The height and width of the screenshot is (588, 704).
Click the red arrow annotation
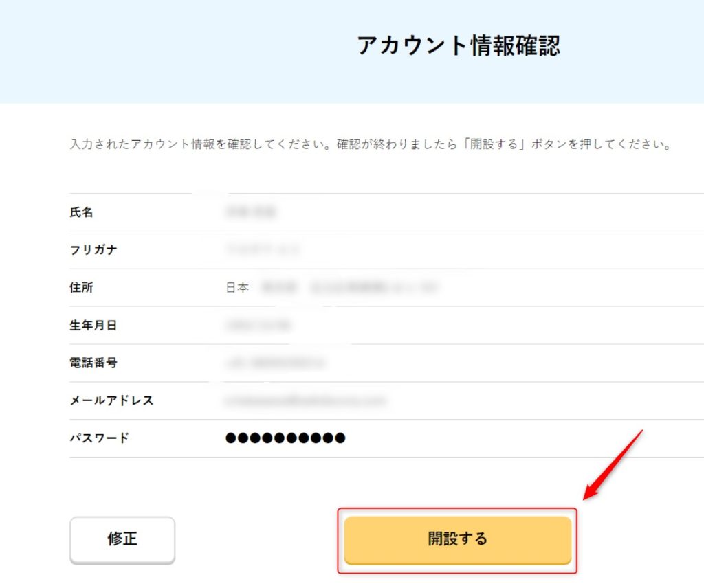(613, 464)
